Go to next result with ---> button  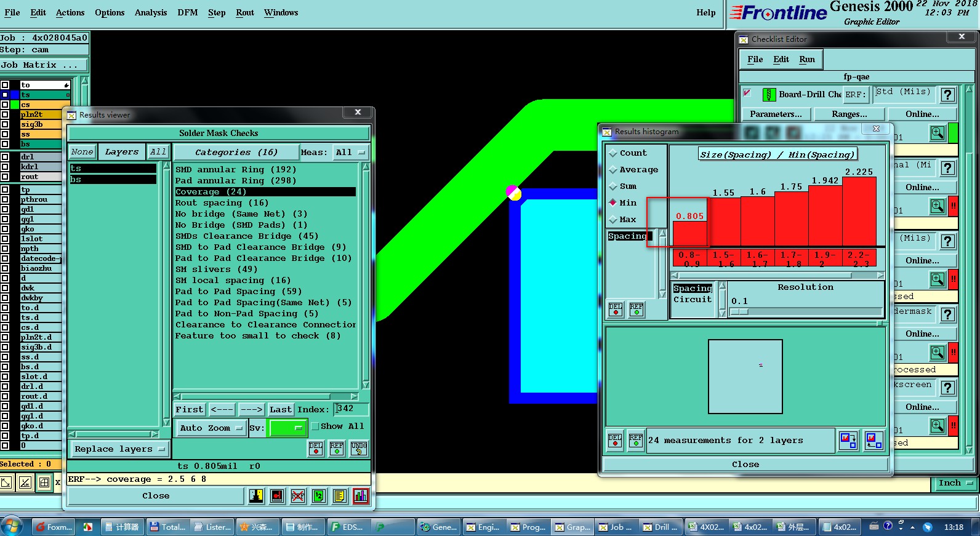(251, 409)
